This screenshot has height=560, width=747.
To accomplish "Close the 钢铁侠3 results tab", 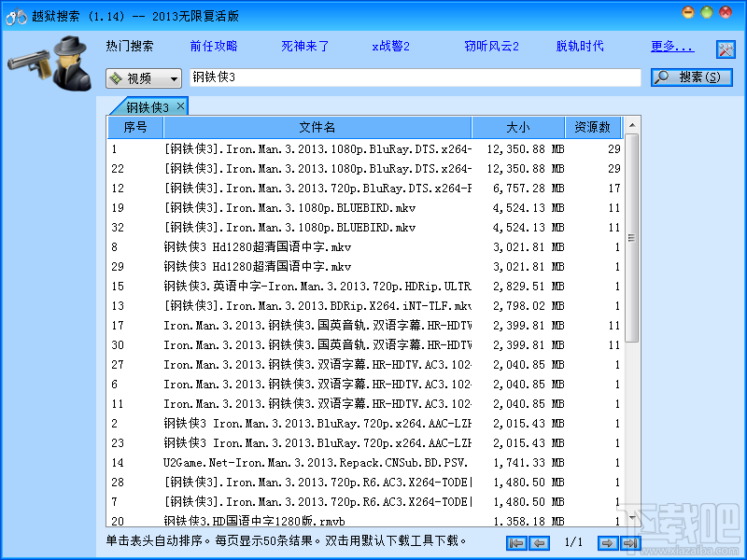I will click(x=180, y=106).
